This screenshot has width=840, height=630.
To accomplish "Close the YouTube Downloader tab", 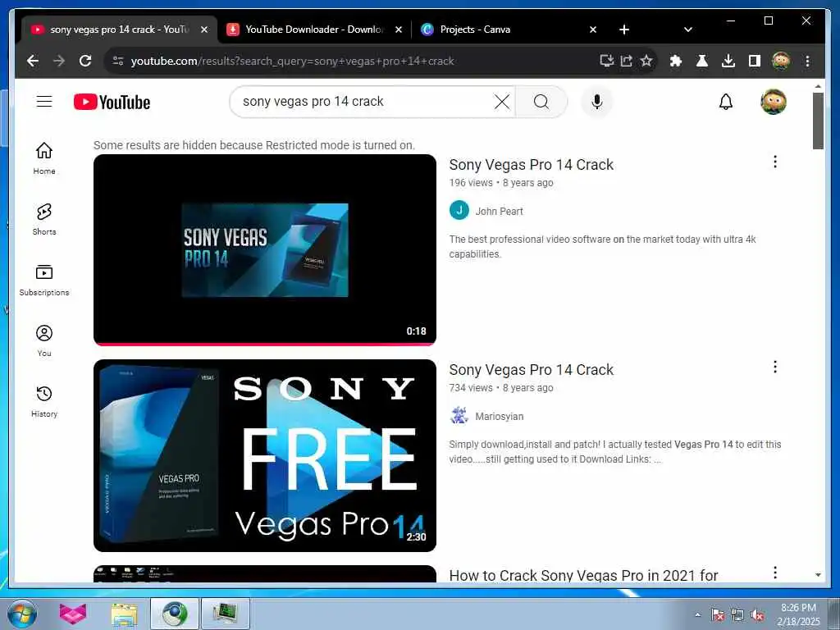I will 398,30.
